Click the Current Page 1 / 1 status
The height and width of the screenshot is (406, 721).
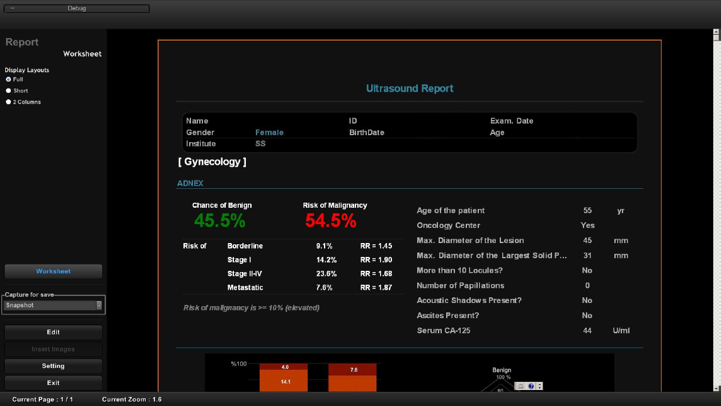42,400
